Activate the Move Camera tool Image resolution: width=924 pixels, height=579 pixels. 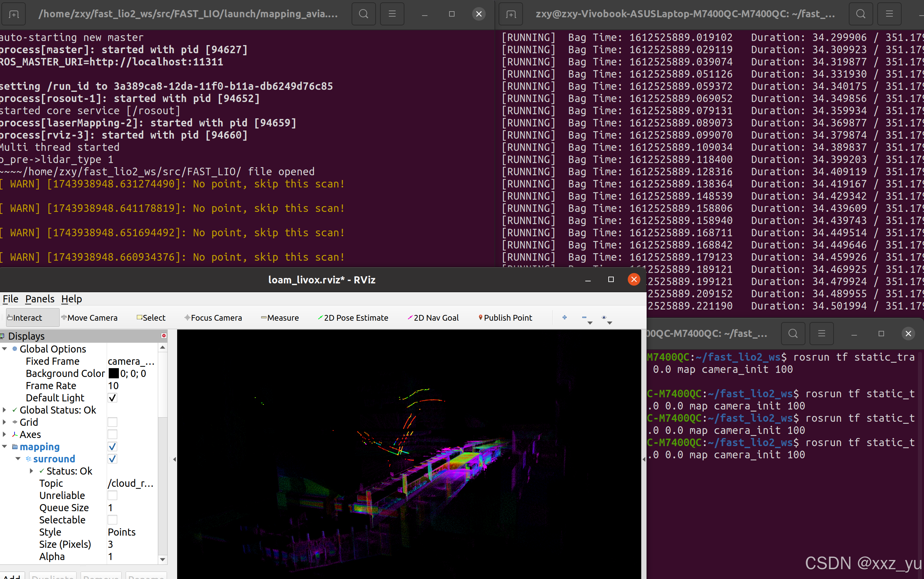pyautogui.click(x=89, y=317)
